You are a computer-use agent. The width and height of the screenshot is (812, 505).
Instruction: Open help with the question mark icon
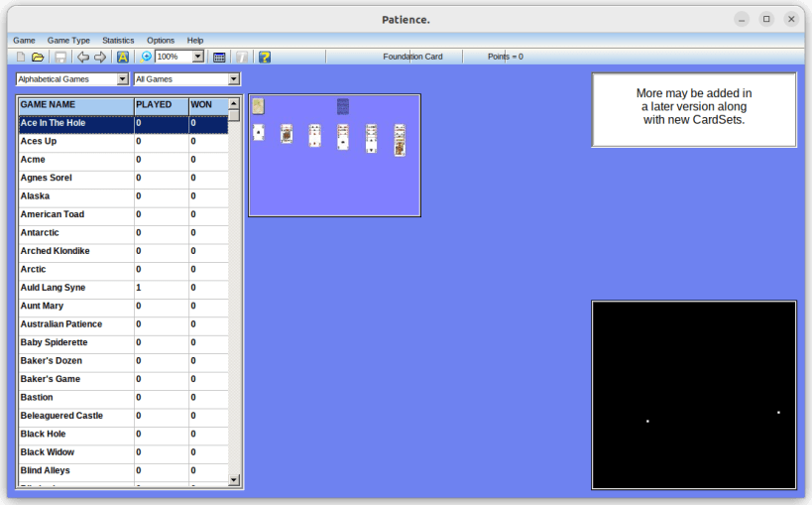point(265,57)
